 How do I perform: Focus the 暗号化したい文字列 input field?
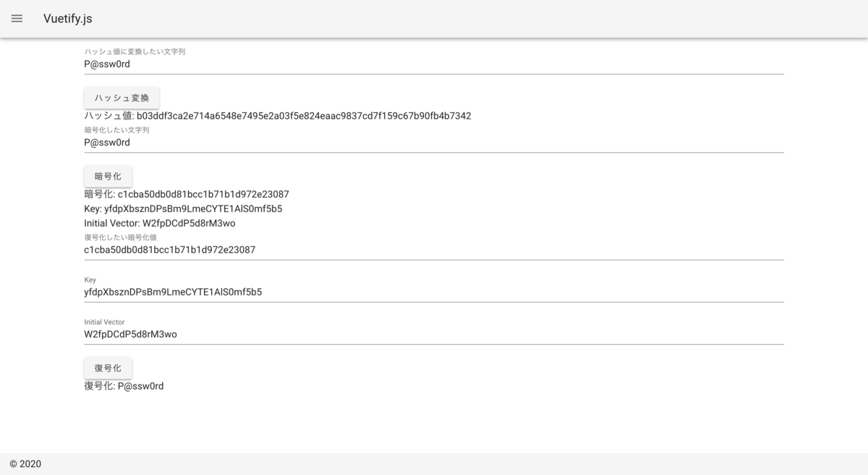(x=434, y=143)
